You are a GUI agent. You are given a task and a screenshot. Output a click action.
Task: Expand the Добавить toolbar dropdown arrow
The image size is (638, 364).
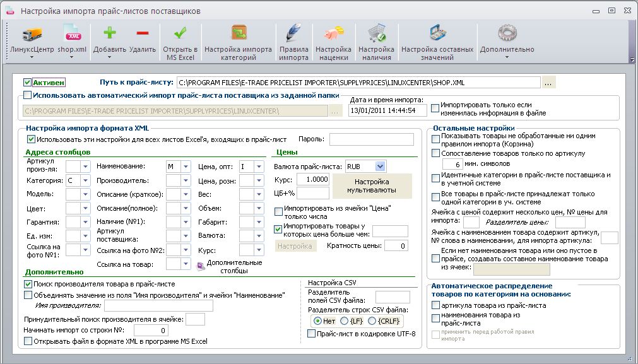[109, 57]
